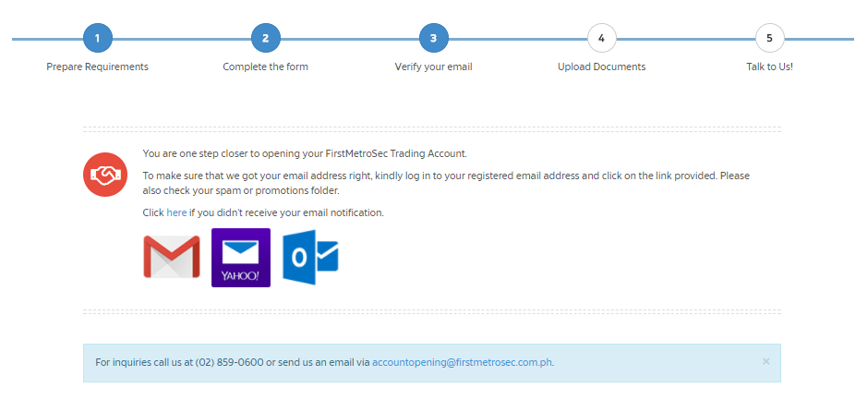Click 'Upload Documents' step label
Screen dimensions: 868x400
[x=602, y=67]
